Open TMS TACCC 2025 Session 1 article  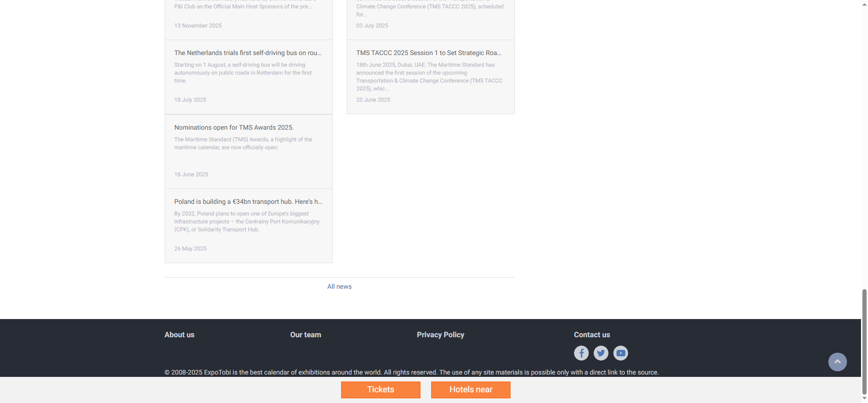[x=428, y=53]
